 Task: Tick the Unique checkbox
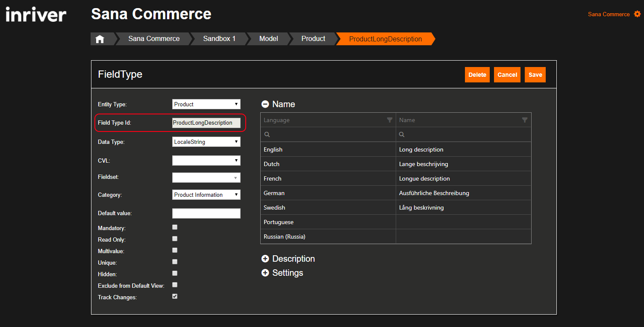(175, 262)
